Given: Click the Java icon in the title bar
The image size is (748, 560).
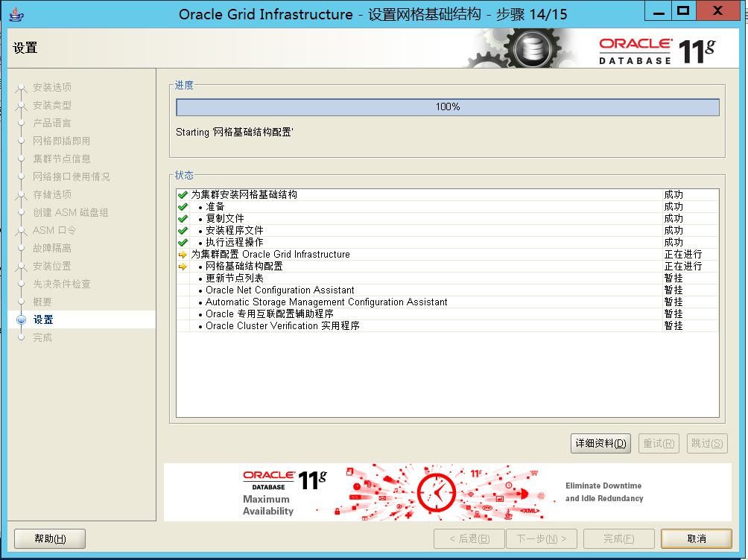Looking at the screenshot, I should point(16,14).
